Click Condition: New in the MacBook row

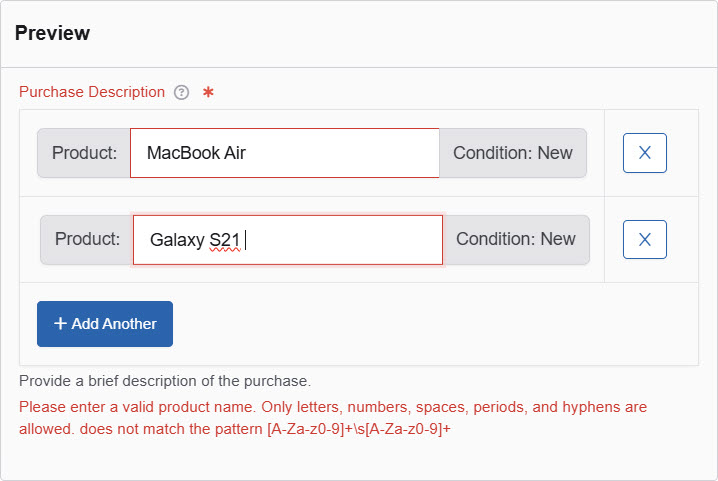coord(512,153)
